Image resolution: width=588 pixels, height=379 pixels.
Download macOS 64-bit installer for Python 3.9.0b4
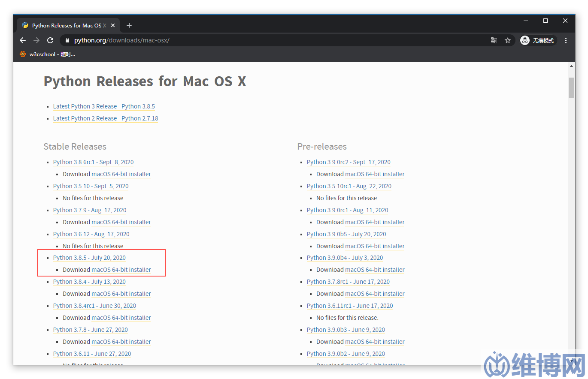point(375,270)
